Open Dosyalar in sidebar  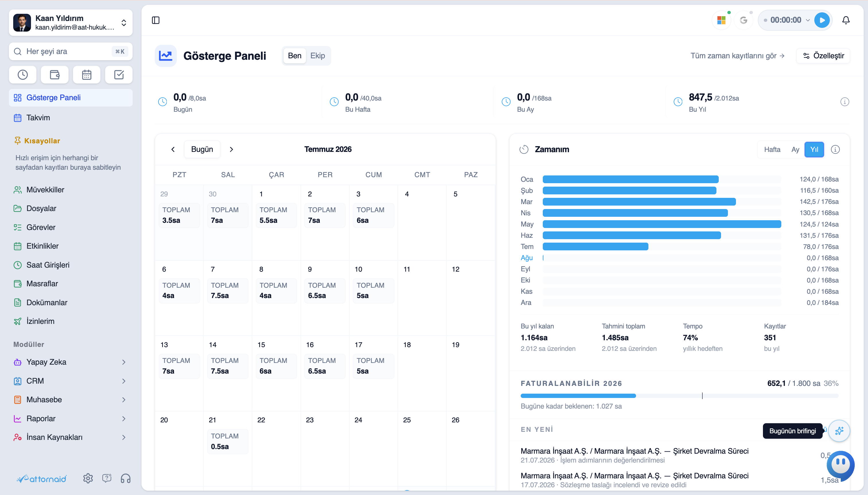pos(71,208)
